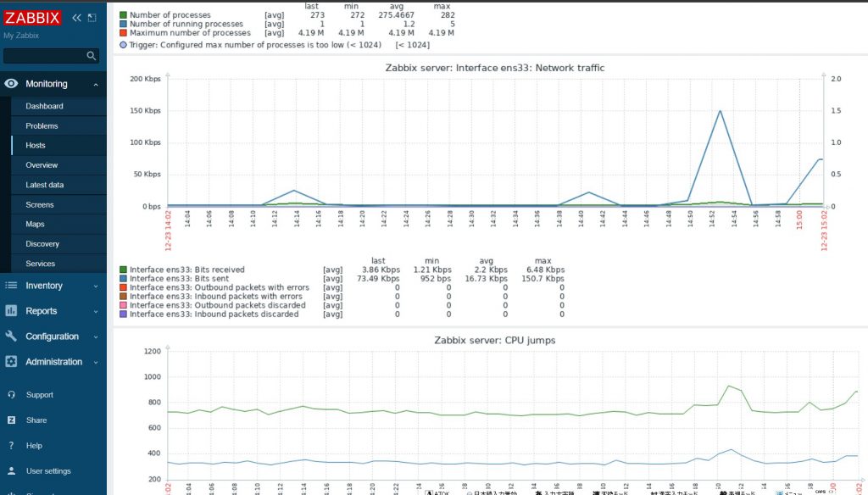
Task: Click the green Number of processes swatch
Action: click(x=123, y=15)
